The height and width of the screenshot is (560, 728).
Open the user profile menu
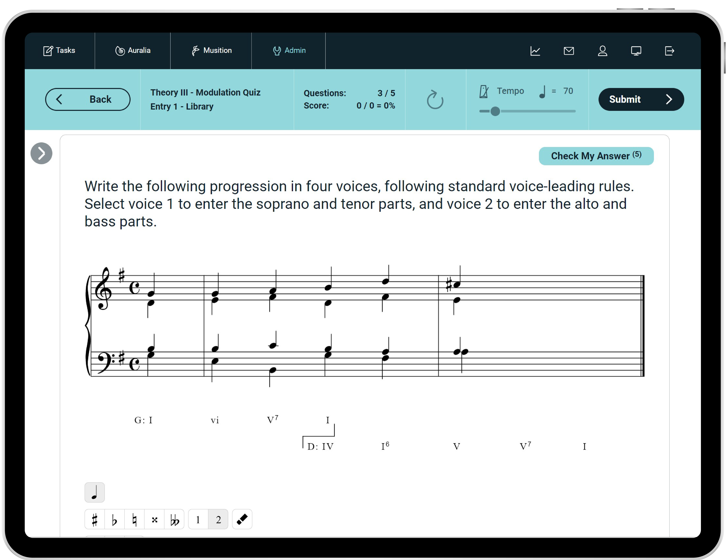602,51
